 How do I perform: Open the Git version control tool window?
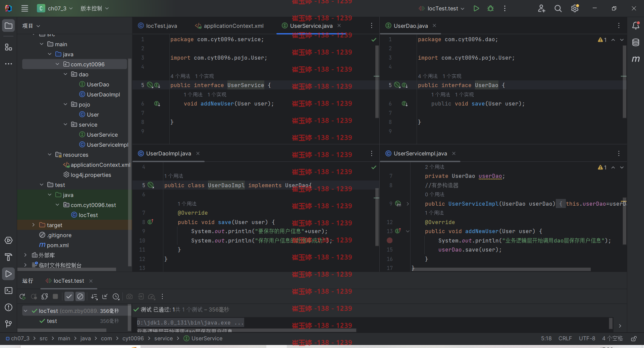coord(8,324)
